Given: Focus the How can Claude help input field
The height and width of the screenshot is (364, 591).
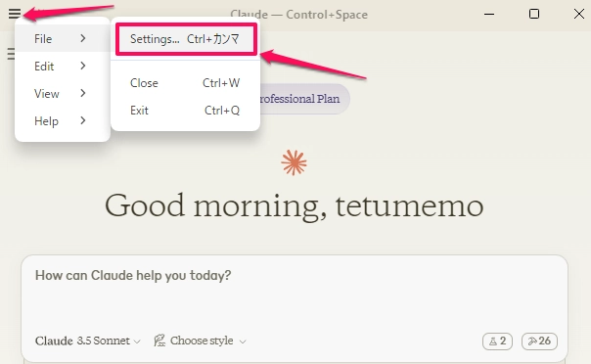Looking at the screenshot, I should [294, 292].
